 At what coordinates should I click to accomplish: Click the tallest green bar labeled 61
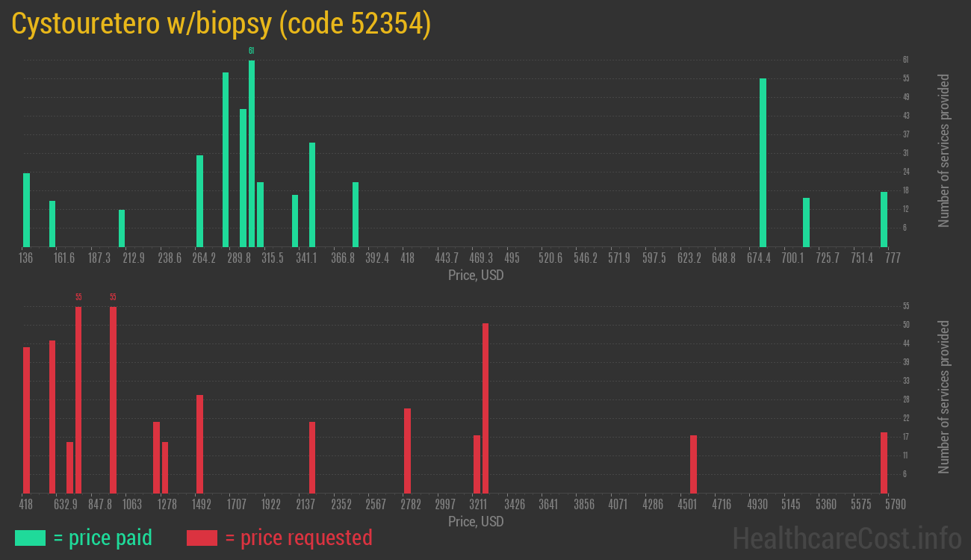pyautogui.click(x=252, y=153)
